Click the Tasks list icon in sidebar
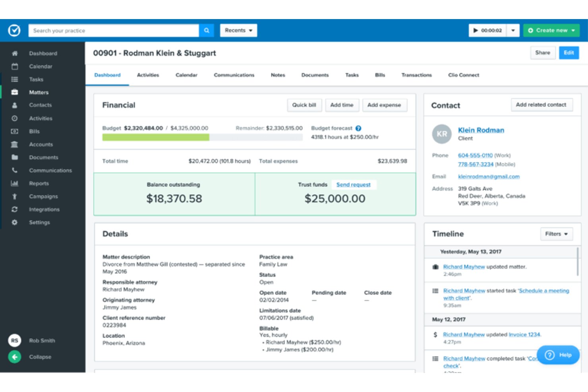Image resolution: width=588 pixels, height=392 pixels. [x=15, y=79]
